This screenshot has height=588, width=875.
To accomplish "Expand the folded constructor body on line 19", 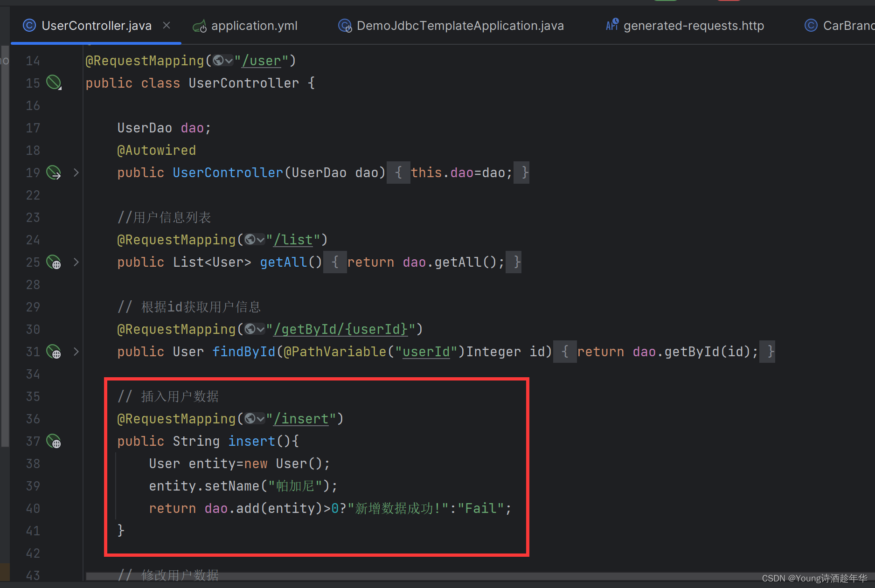I will pyautogui.click(x=76, y=173).
